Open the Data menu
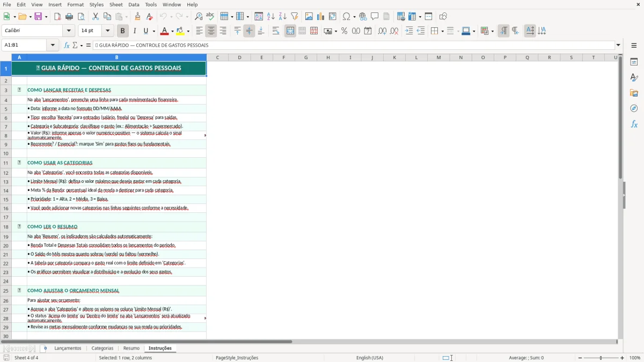Viewport: 644px width, 362px height. pos(134,4)
